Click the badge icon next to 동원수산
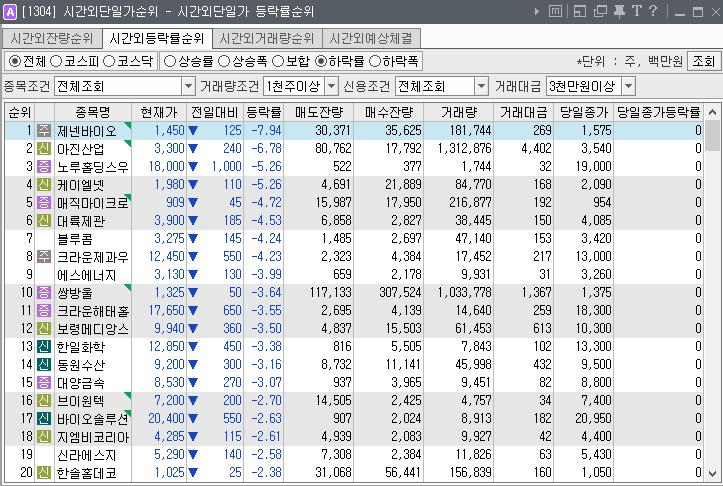This screenshot has width=723, height=486. coord(44,364)
